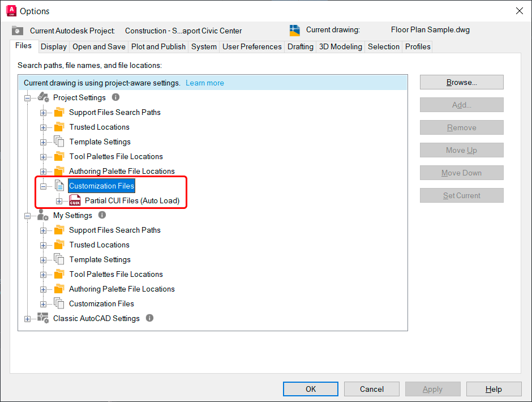The width and height of the screenshot is (532, 402).
Task: Go to User Preferences tab
Action: [252, 46]
